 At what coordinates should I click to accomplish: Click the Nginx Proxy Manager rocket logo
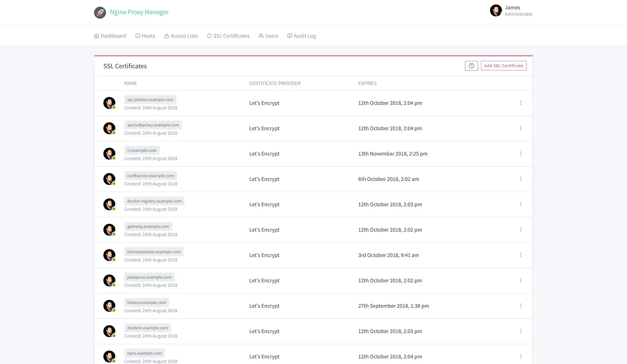coord(100,12)
